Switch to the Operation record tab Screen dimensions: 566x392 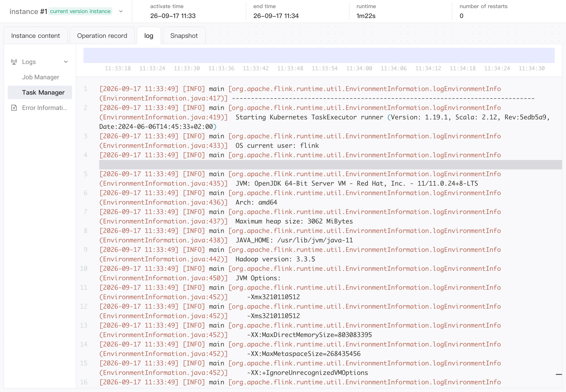[102, 36]
